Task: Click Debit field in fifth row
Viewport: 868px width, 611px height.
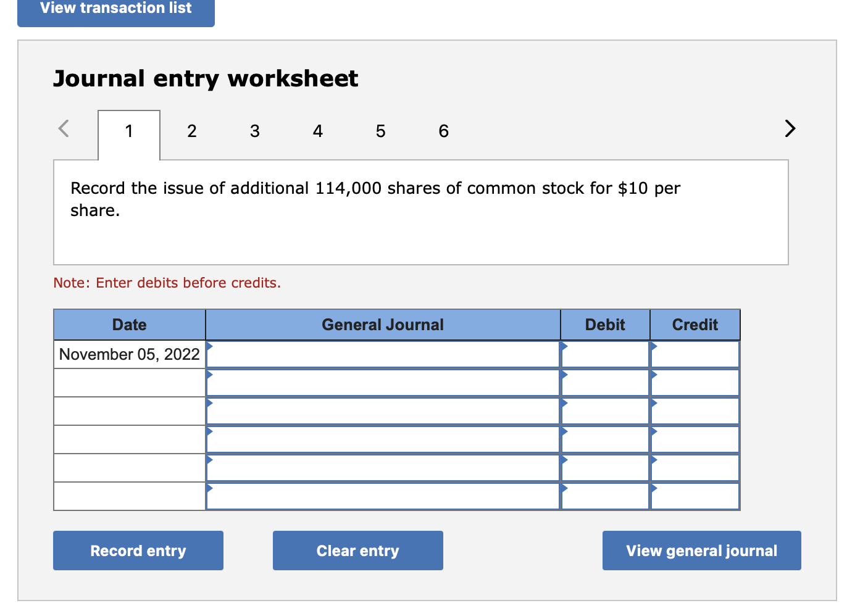Action: (605, 468)
